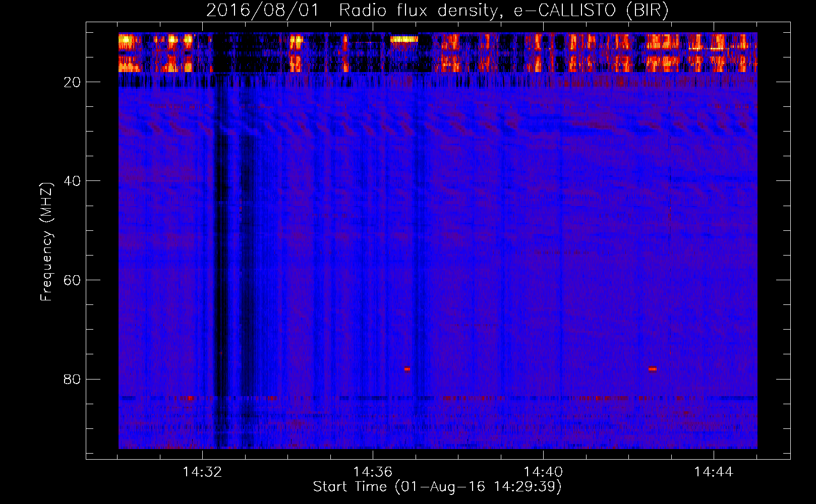Click the '60' frequency tick label
The width and height of the screenshot is (816, 504).
pyautogui.click(x=72, y=280)
